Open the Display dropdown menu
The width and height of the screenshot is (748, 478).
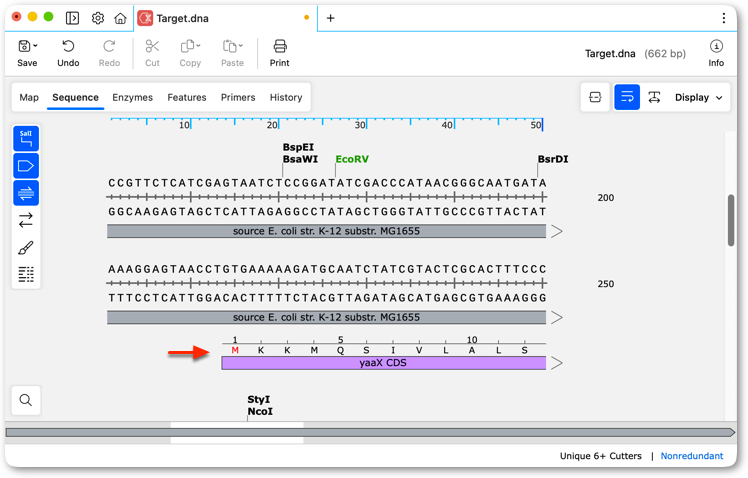pyautogui.click(x=698, y=97)
